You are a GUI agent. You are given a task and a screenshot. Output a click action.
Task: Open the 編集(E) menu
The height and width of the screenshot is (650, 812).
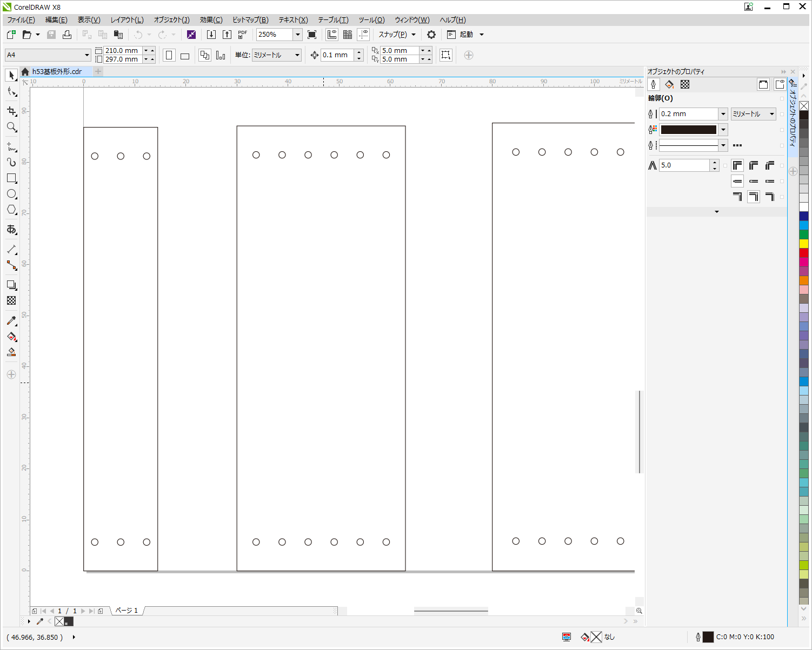(x=56, y=20)
